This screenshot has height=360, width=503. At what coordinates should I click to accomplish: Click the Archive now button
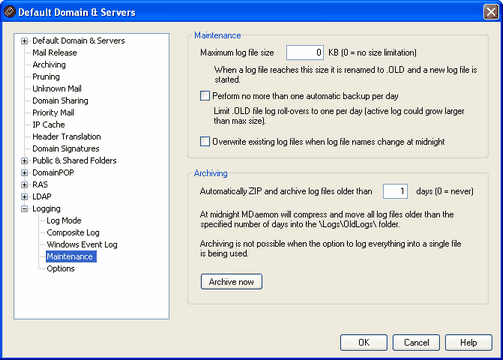pos(231,282)
